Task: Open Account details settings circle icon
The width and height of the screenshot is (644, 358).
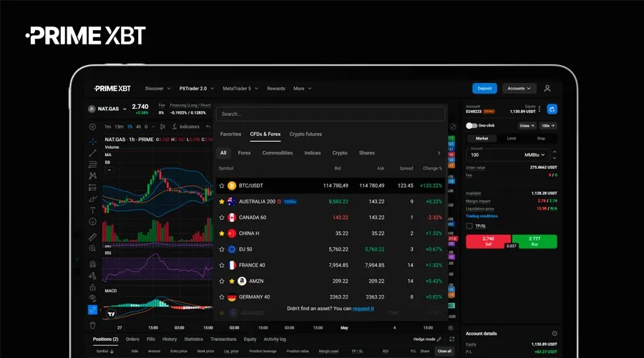Action: 555,334
